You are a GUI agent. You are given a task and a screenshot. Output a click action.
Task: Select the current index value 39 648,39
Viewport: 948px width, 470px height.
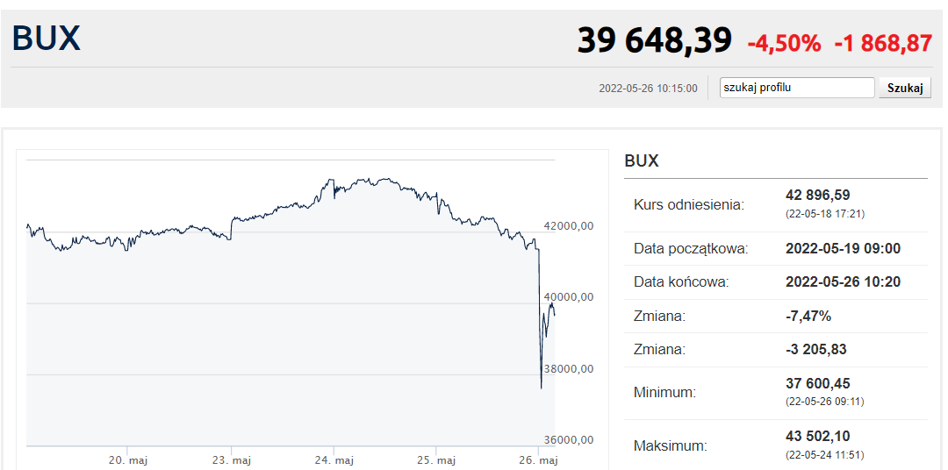click(x=654, y=40)
